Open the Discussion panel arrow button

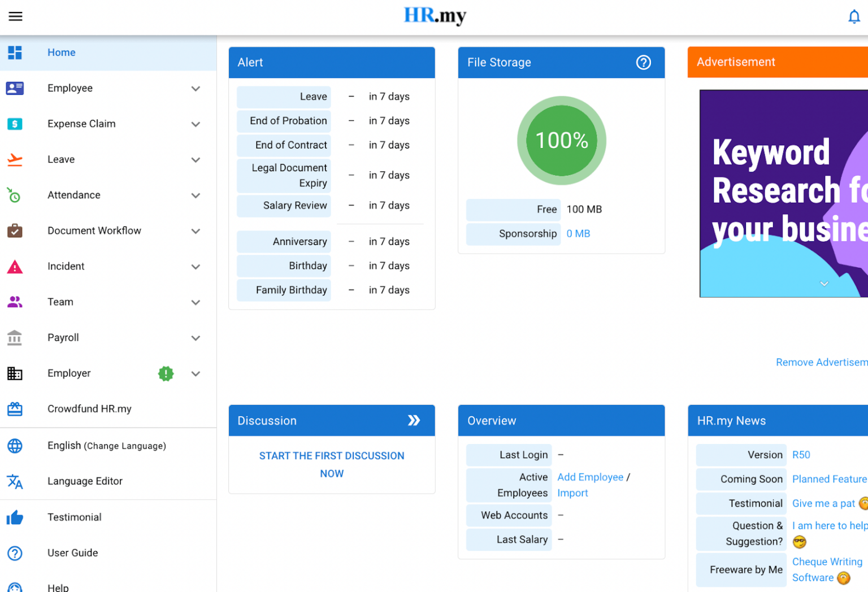click(414, 420)
